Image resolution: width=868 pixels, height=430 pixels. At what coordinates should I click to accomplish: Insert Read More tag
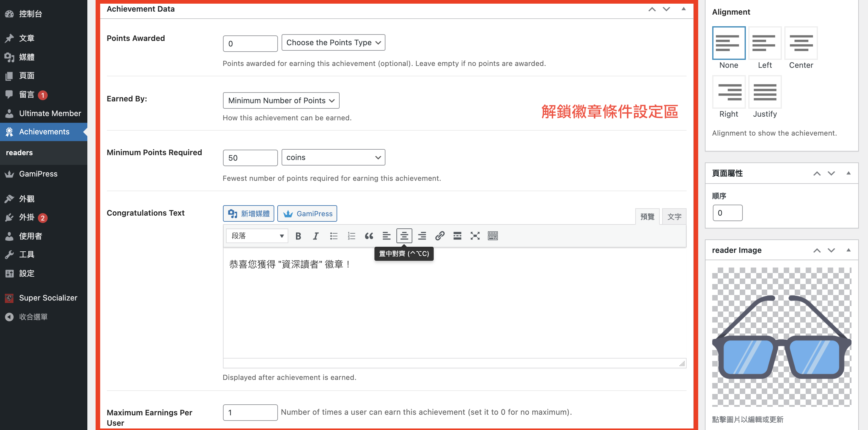tap(457, 236)
